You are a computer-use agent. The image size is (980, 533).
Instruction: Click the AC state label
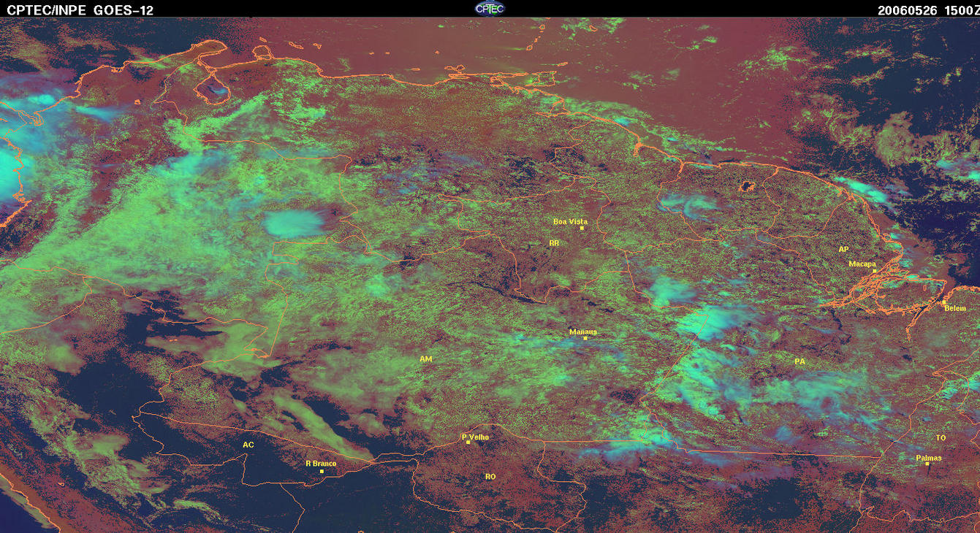248,444
